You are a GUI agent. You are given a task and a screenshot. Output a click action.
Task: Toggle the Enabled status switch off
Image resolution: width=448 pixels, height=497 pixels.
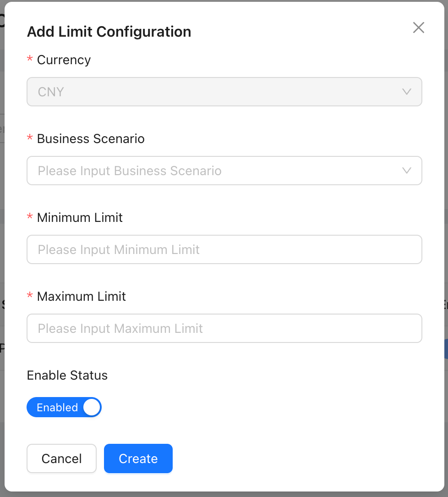click(64, 407)
